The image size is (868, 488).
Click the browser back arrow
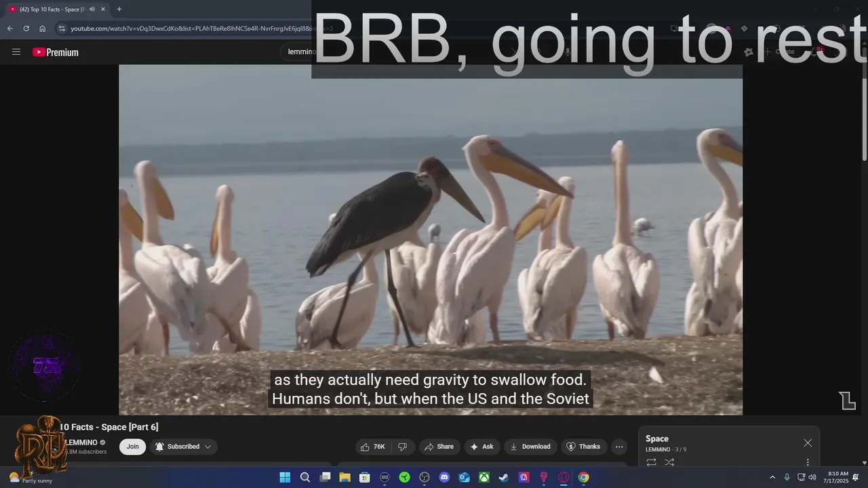[x=9, y=28]
